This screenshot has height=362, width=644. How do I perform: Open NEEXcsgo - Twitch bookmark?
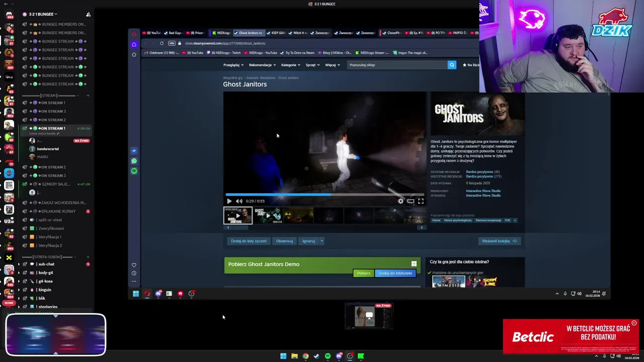(x=224, y=53)
